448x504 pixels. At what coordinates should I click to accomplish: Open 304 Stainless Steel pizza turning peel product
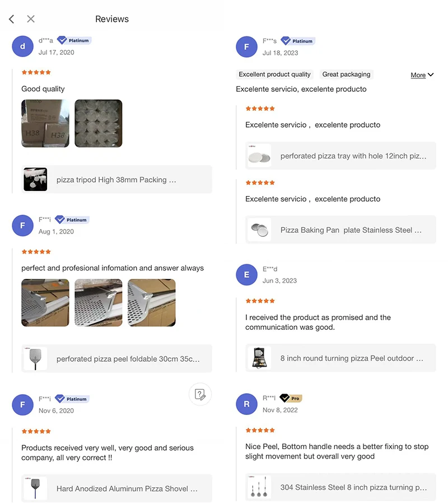[x=340, y=488]
